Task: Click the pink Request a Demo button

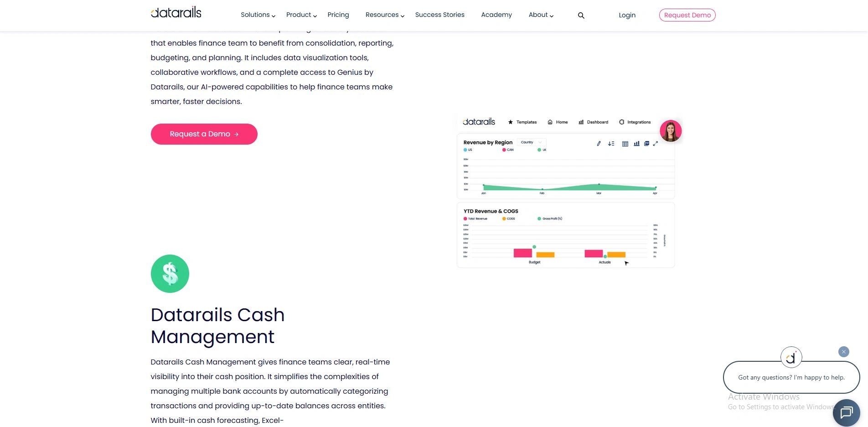Action: click(204, 134)
